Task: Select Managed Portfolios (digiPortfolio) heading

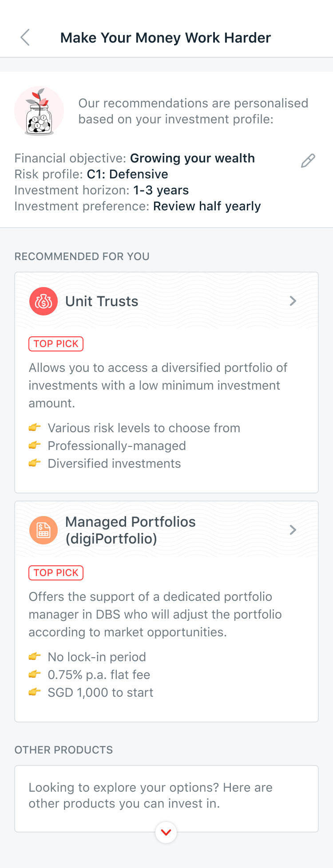Action: click(x=131, y=530)
